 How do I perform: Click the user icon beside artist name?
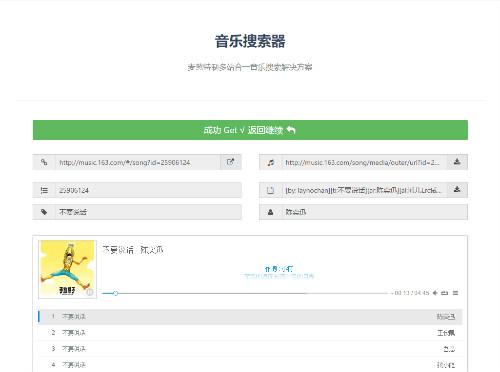point(270,212)
